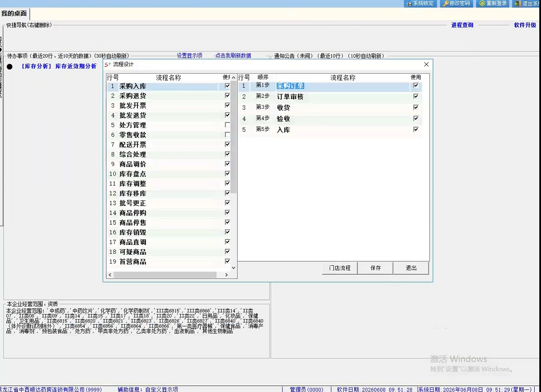Screen dimensions: 541x392
Task: Select the 商品调价 process row
Action: coord(168,164)
